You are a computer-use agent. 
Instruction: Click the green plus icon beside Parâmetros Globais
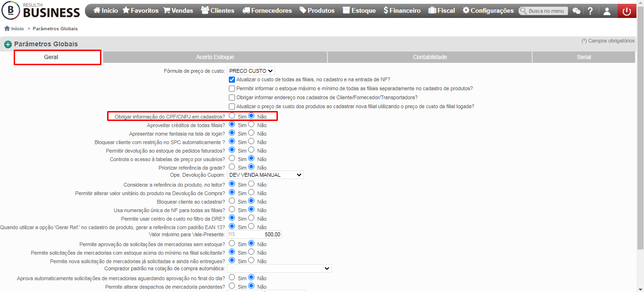8,44
